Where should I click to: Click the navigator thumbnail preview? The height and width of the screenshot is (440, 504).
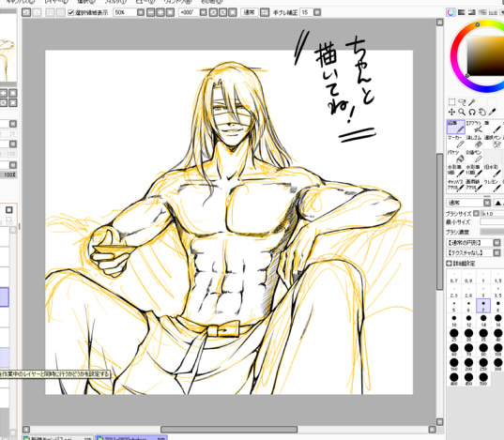pos(8,48)
